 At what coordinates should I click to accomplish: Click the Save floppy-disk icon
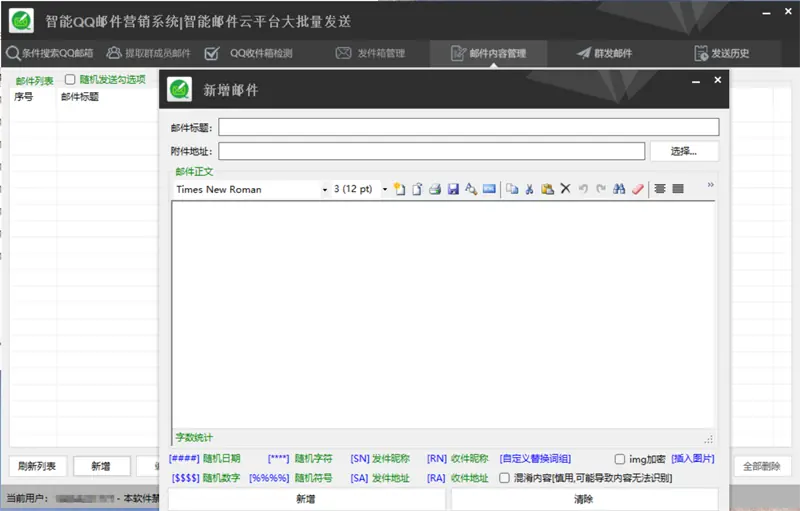click(x=453, y=189)
